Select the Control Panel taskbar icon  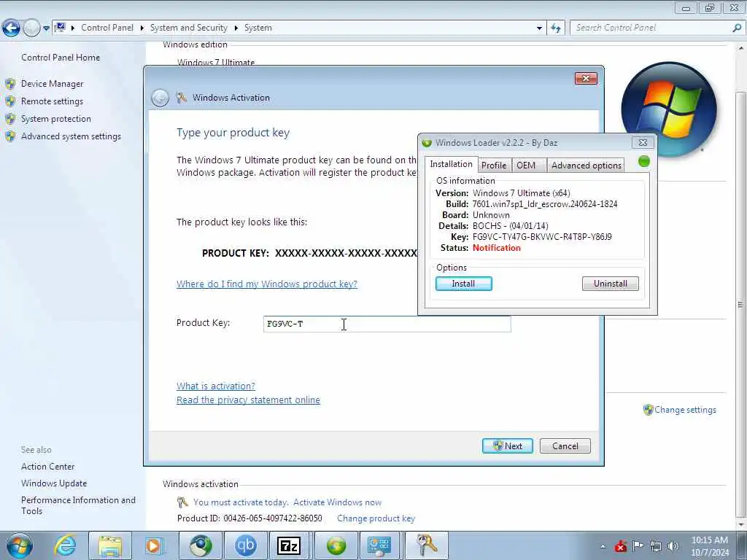point(379,545)
